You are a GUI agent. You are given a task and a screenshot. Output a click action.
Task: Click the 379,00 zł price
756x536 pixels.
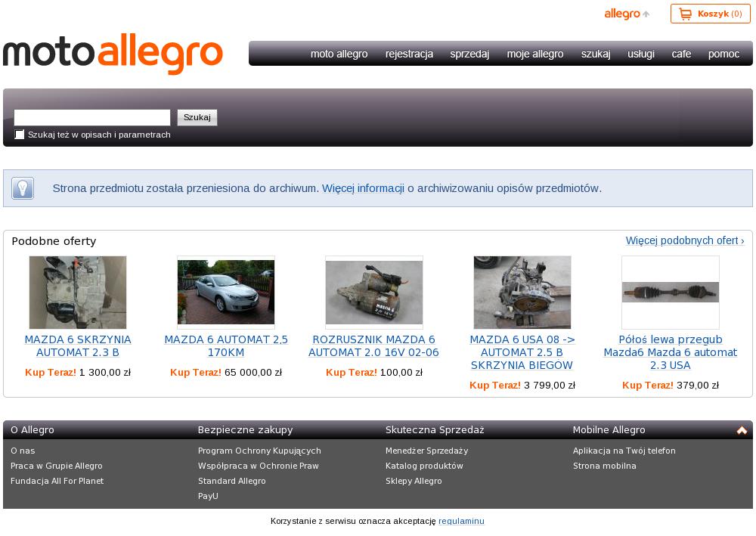click(x=698, y=386)
